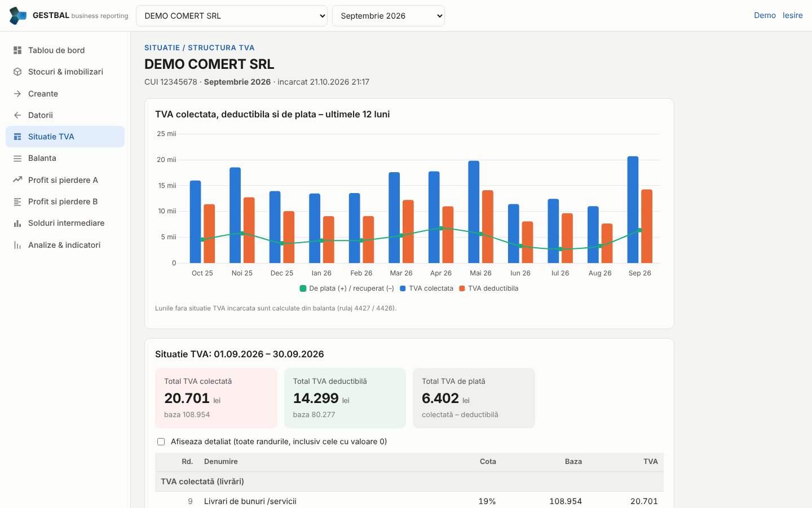
Task: Click the GESTBAL logo icon
Action: point(18,16)
